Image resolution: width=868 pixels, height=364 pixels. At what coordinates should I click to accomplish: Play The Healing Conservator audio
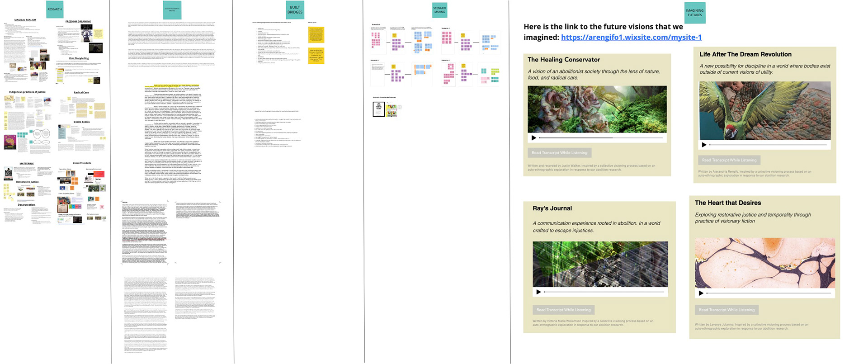coord(534,138)
